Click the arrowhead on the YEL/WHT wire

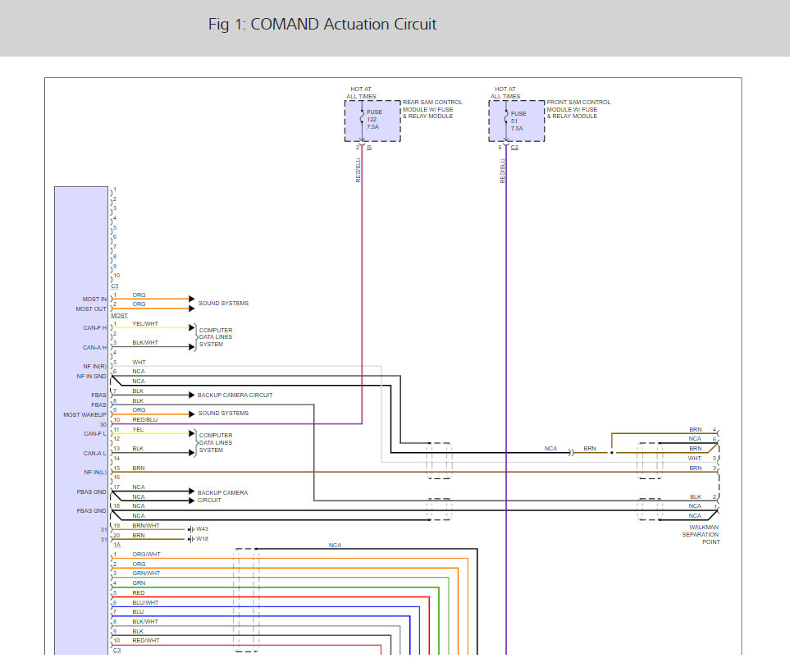[192, 327]
